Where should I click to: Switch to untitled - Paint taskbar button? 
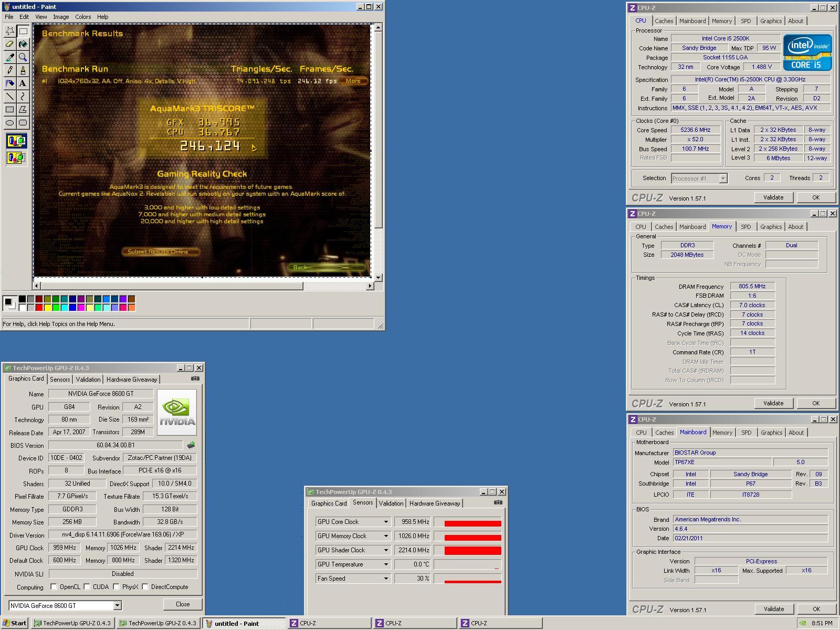(244, 623)
